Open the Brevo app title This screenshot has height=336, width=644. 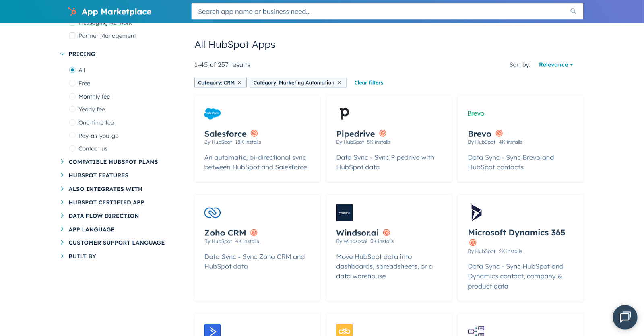pyautogui.click(x=479, y=134)
